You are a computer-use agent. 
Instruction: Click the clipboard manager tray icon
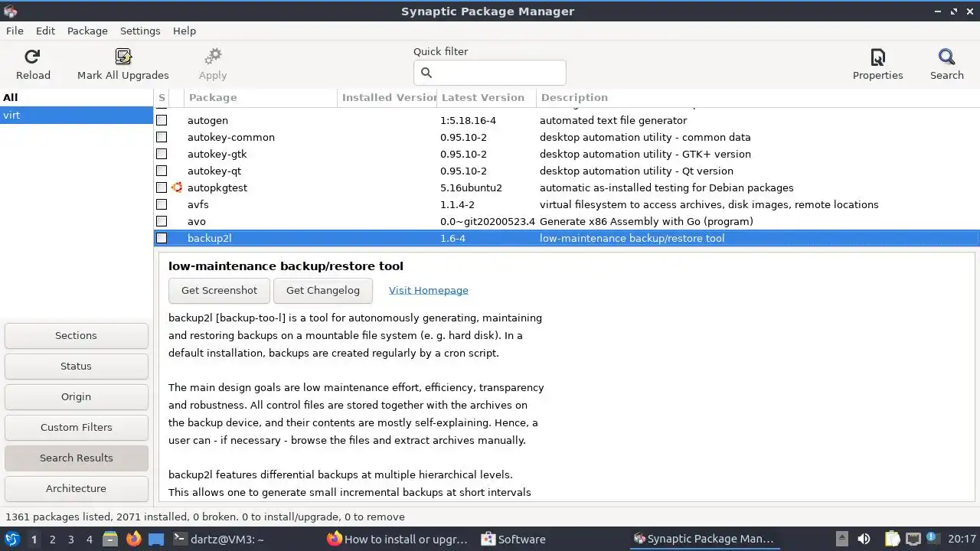892,539
